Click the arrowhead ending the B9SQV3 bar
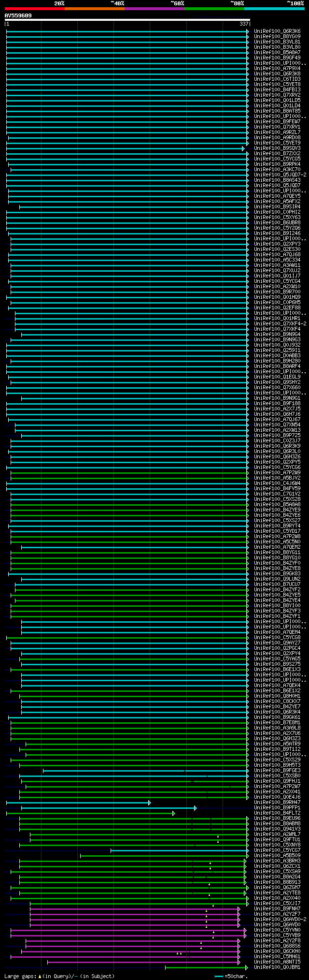The image size is (309, 980). click(x=243, y=148)
